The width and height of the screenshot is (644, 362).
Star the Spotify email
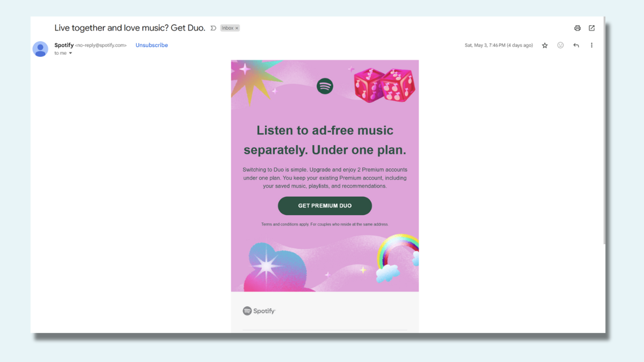(545, 46)
